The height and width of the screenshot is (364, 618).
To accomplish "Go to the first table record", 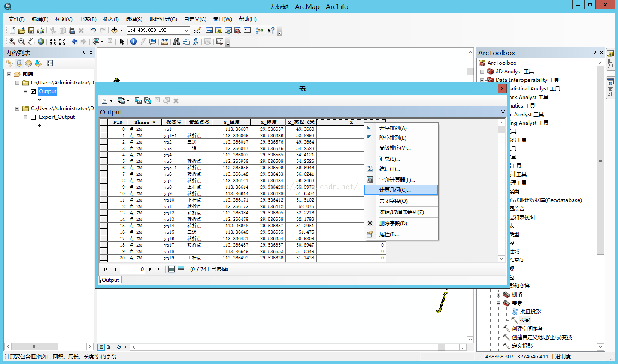I will (x=106, y=269).
